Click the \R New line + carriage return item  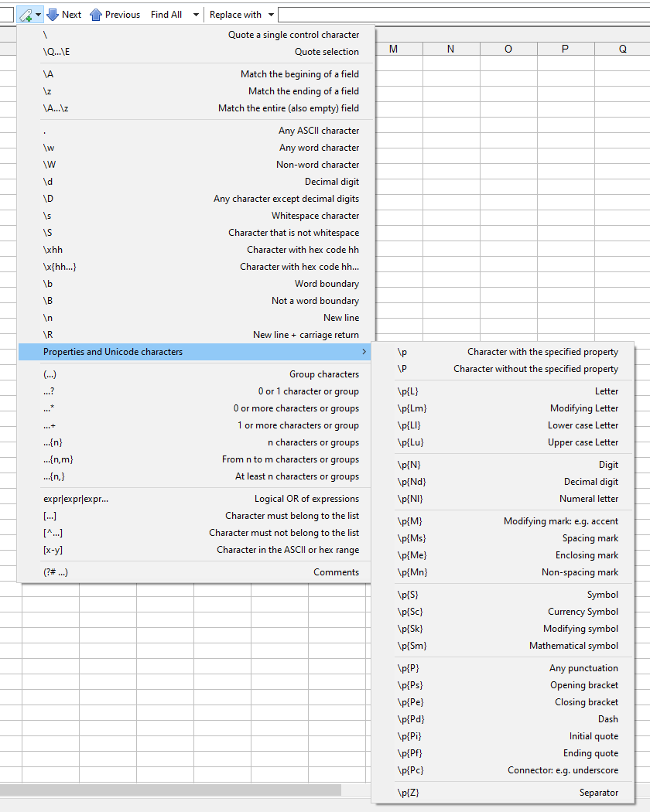(x=201, y=335)
